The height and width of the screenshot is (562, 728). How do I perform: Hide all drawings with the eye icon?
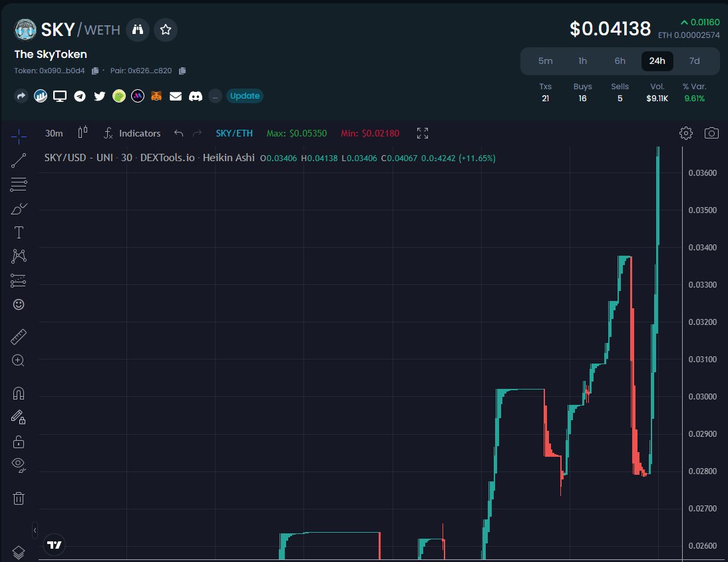[x=19, y=465]
